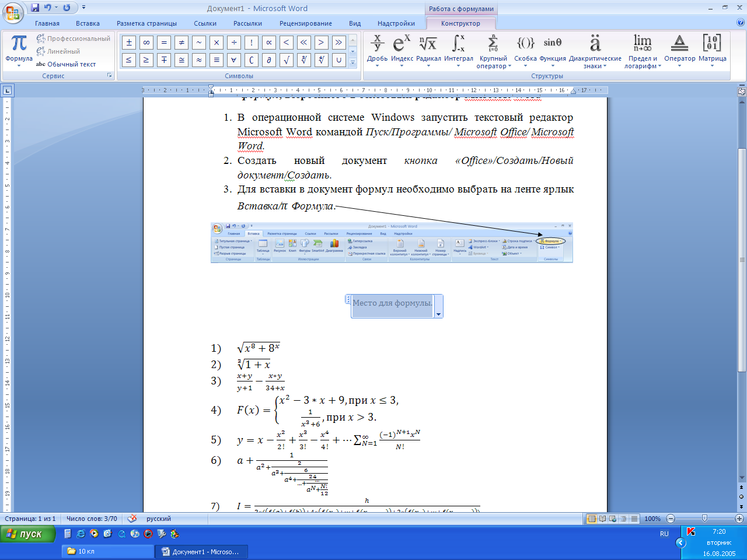747x560 pixels.
Task: Toggle the ruler button above scrollbar
Action: pyautogui.click(x=742, y=91)
